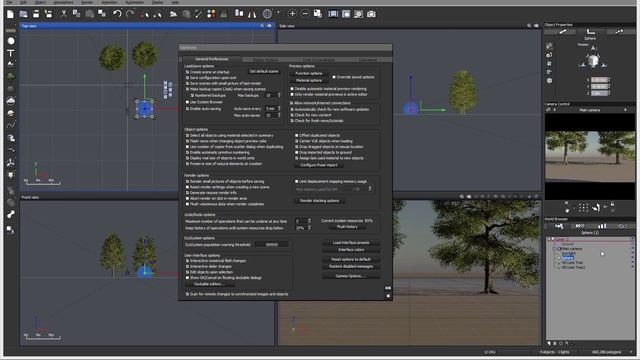Click Dockable editors button
This screenshot has width=640, height=360.
(209, 284)
